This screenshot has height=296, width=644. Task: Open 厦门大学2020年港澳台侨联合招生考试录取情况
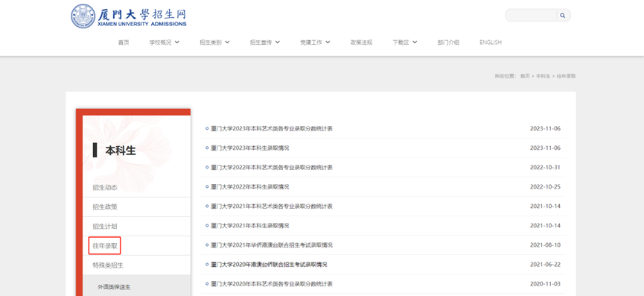(269, 265)
